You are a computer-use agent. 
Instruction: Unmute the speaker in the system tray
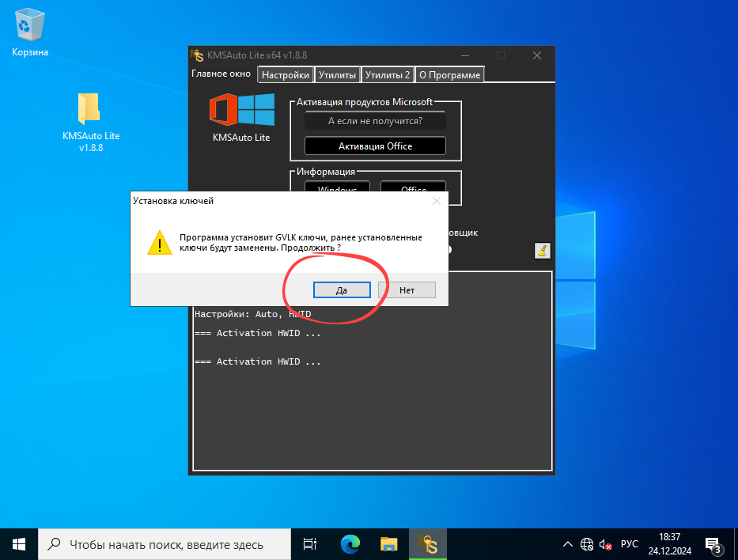click(x=604, y=544)
